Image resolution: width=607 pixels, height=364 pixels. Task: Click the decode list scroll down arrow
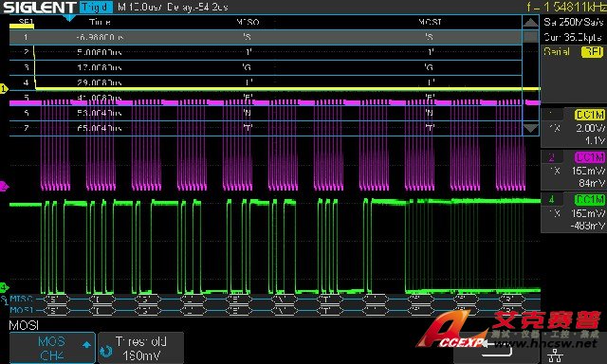click(530, 128)
